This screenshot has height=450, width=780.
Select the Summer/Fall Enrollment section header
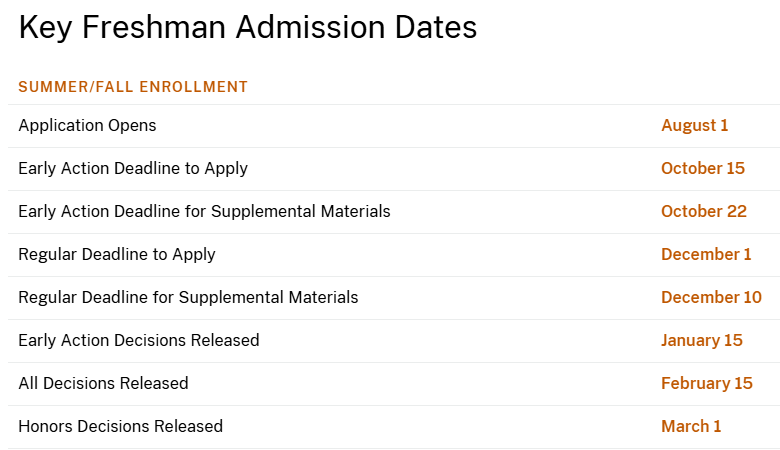[133, 87]
